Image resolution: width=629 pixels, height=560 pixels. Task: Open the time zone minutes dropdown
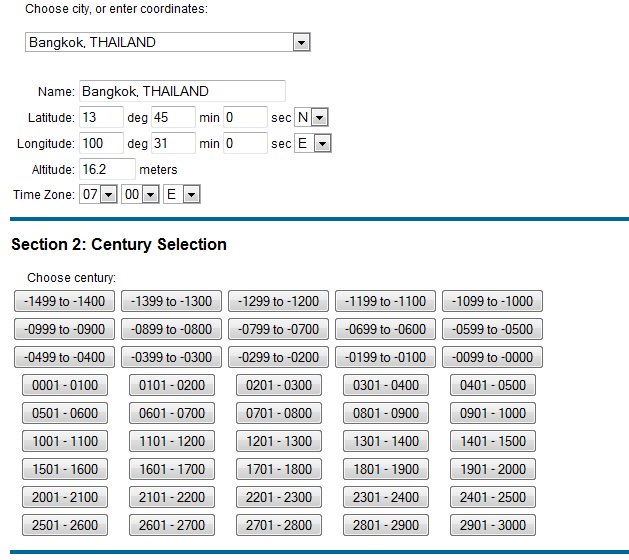(x=139, y=195)
